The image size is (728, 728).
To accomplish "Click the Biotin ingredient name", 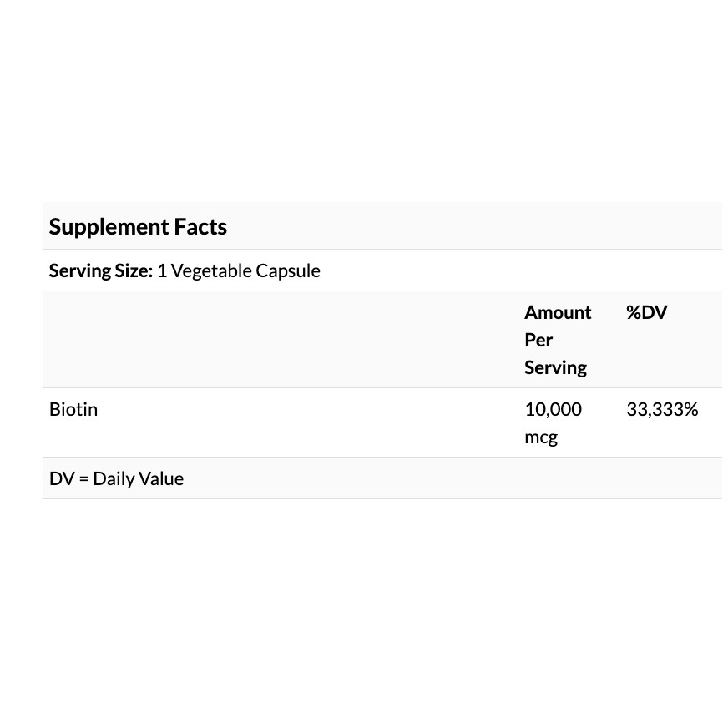I will [73, 409].
